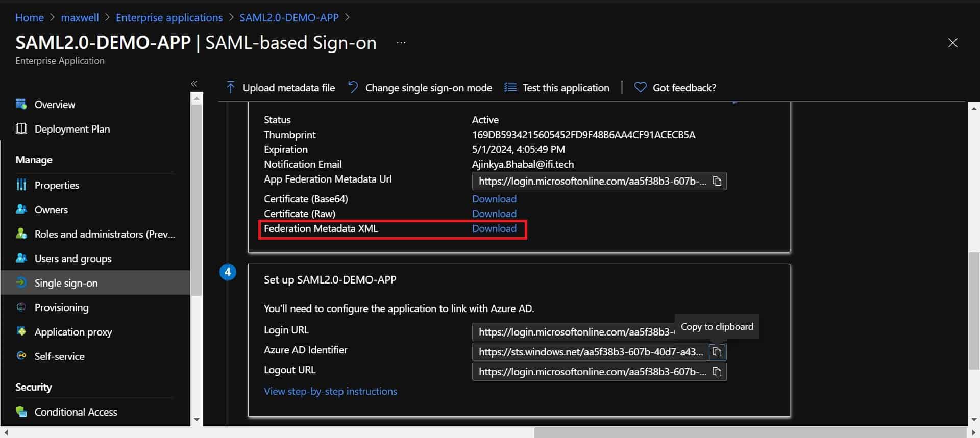The image size is (980, 438).
Task: Click the Change single sign-on mode icon
Action: [353, 87]
